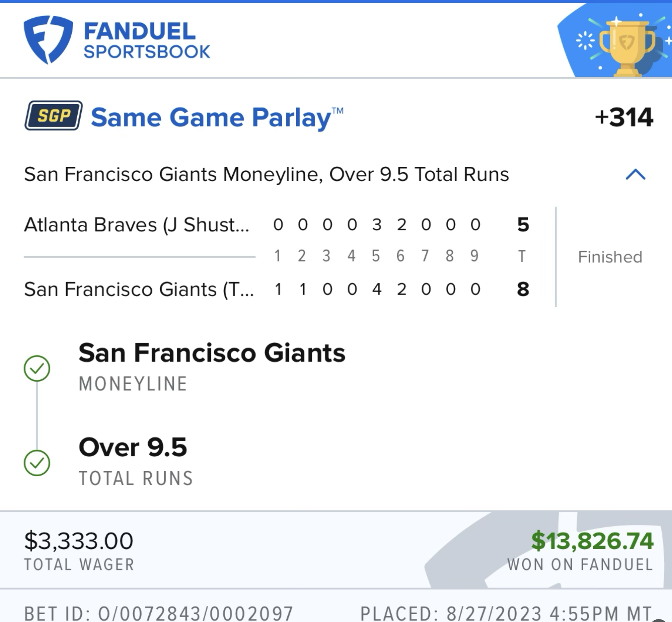672x622 pixels.
Task: Collapse the parlay details chevron
Action: point(636,174)
